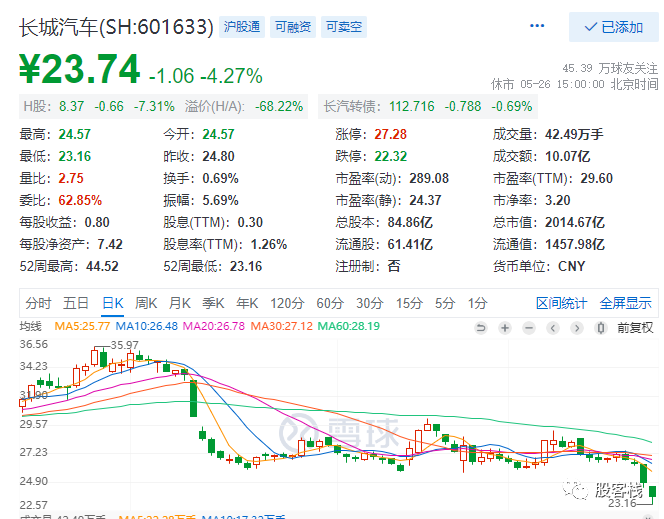Click the MA60:28.19 indicator label
The image size is (664, 519).
[349, 326]
